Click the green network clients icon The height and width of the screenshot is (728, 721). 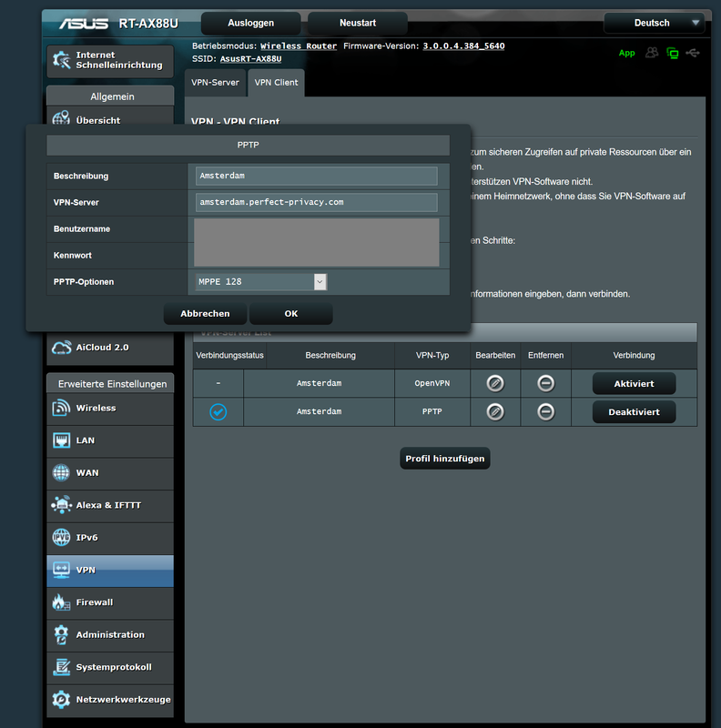(672, 53)
